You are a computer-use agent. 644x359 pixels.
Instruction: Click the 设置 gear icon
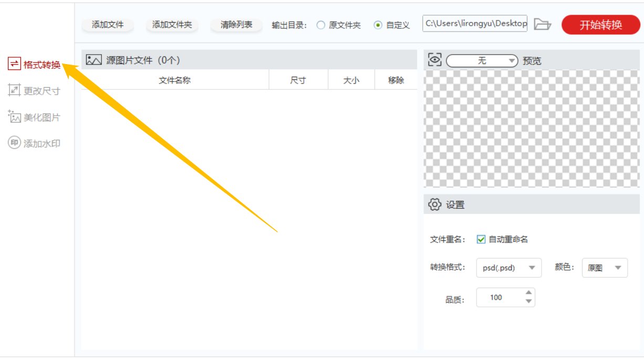click(x=434, y=204)
